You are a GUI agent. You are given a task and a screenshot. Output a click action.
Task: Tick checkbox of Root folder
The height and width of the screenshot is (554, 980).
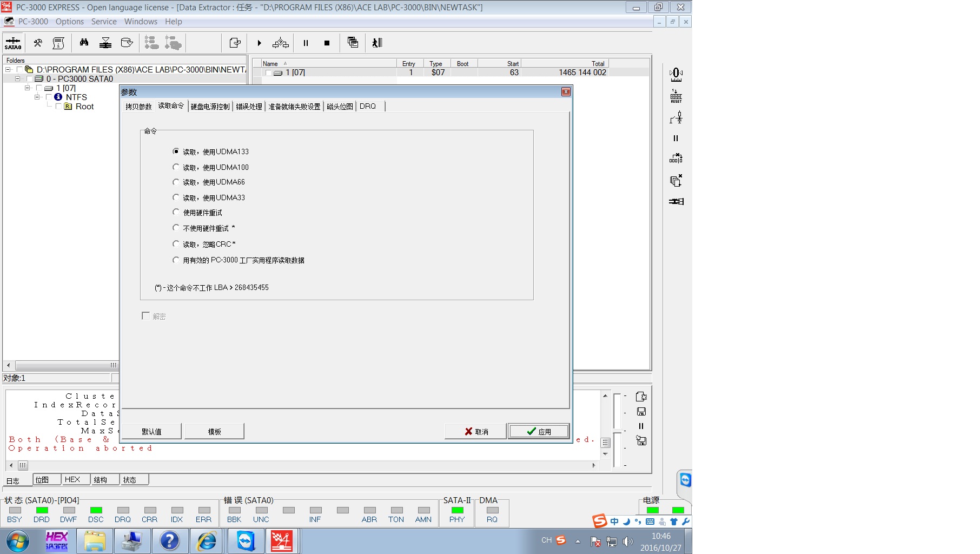(x=59, y=107)
